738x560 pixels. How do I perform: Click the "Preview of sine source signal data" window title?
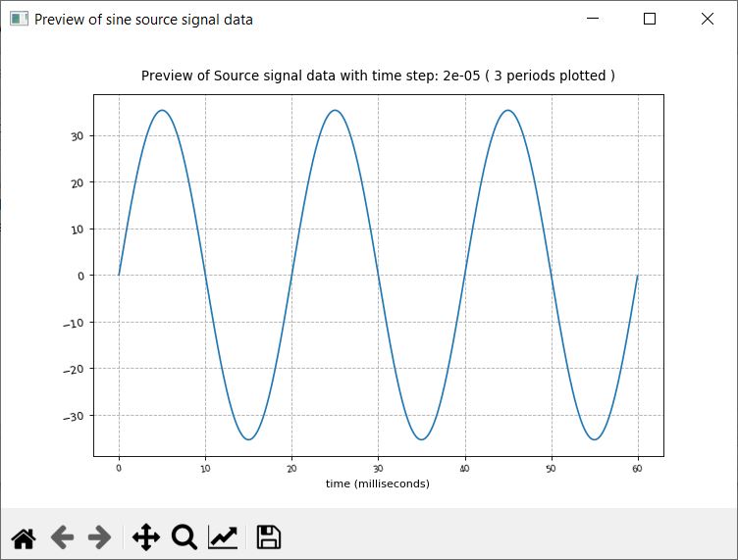[x=143, y=19]
